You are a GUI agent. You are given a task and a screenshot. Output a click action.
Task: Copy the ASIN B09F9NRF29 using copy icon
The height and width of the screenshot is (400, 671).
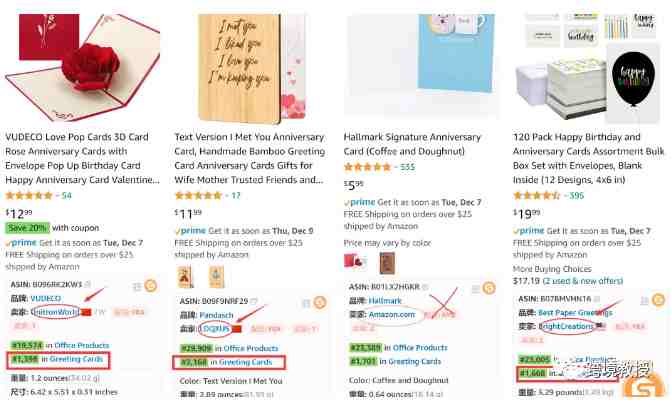255,302
